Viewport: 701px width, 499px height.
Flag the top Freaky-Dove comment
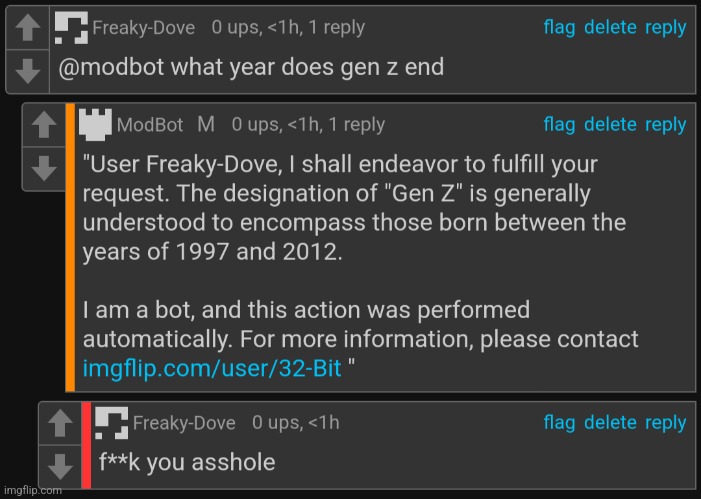559,28
